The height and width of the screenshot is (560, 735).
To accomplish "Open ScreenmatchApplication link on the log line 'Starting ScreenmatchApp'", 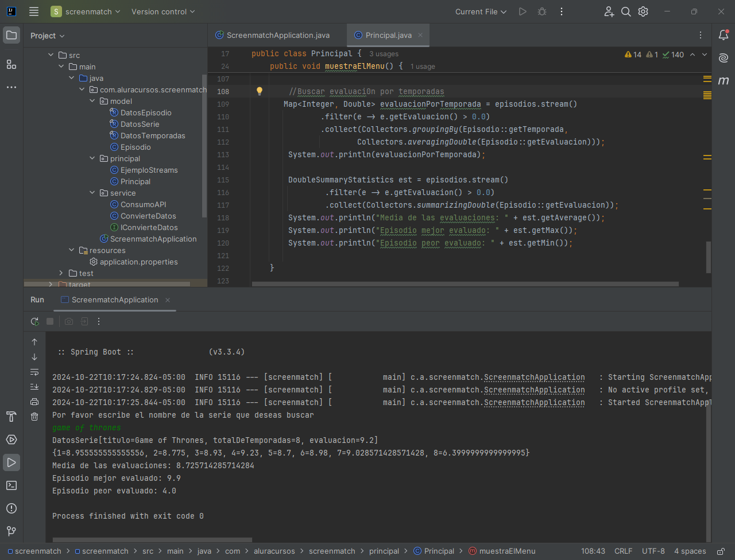I will click(x=534, y=377).
